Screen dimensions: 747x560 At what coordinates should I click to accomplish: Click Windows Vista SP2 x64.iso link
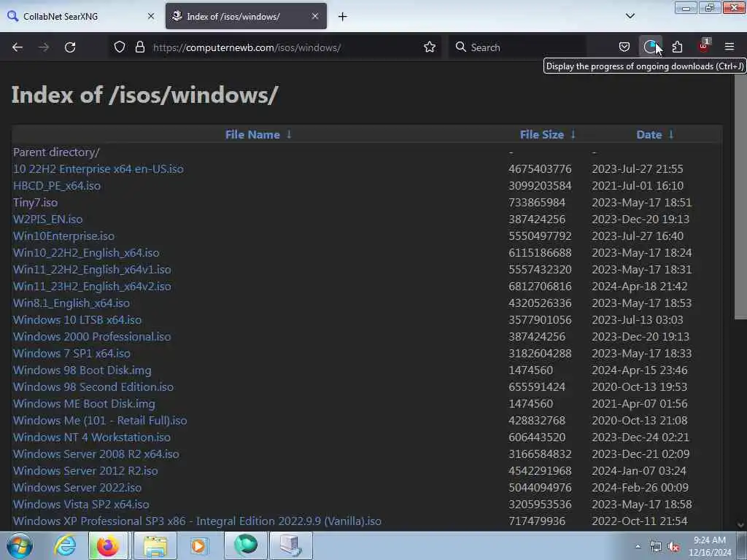pyautogui.click(x=81, y=505)
